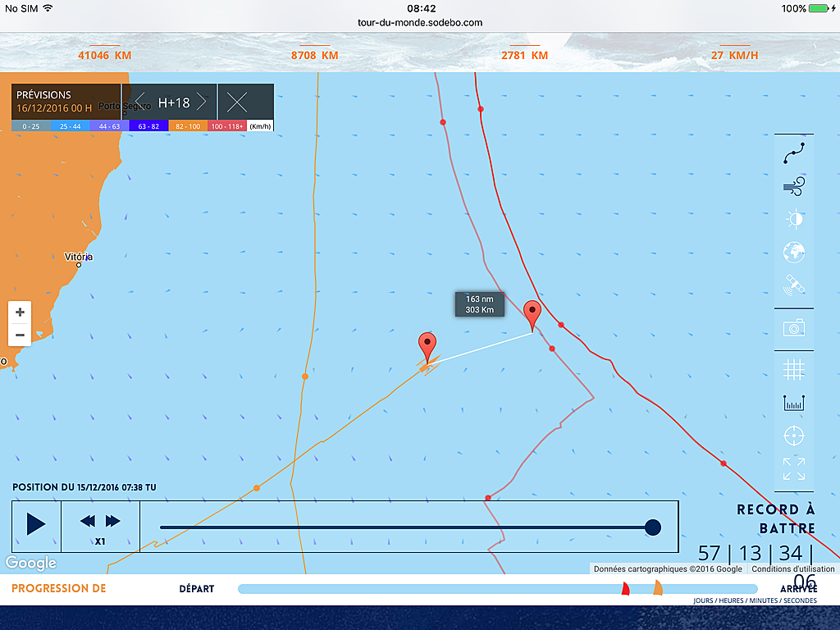
Task: Center map with the target crosshair icon
Action: pos(794,436)
